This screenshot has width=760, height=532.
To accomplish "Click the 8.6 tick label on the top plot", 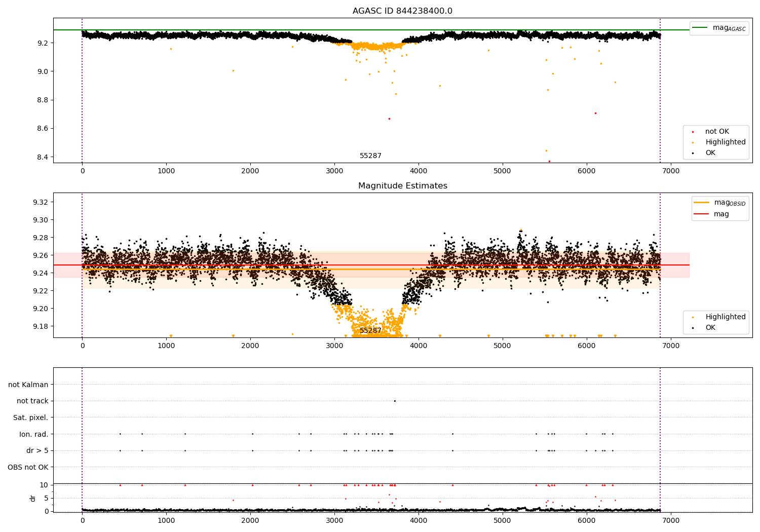I will [x=43, y=129].
